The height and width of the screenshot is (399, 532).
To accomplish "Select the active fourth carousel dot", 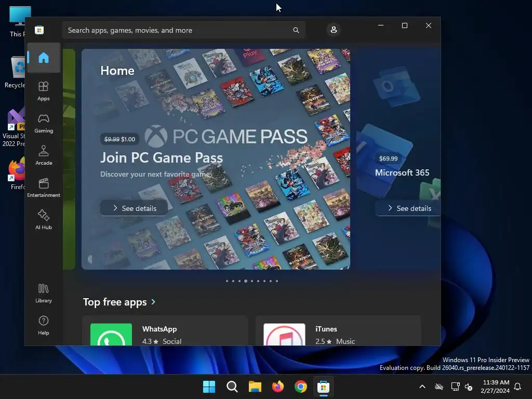I will pos(246,281).
